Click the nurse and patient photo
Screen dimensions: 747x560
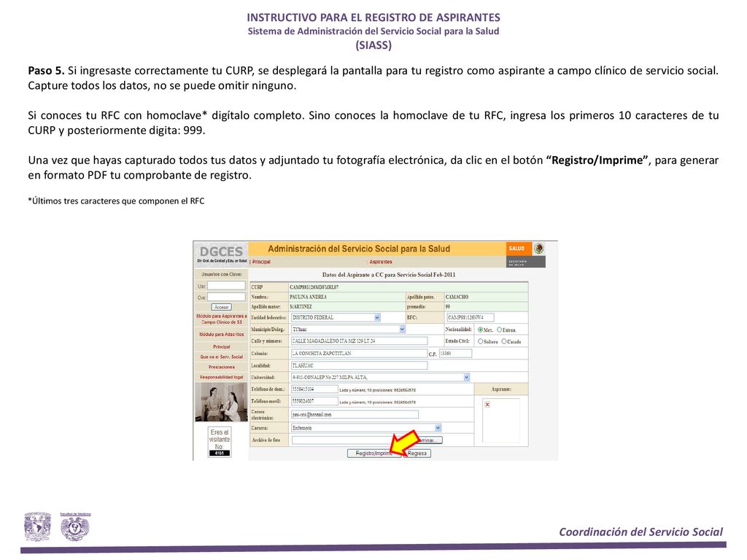(x=221, y=402)
